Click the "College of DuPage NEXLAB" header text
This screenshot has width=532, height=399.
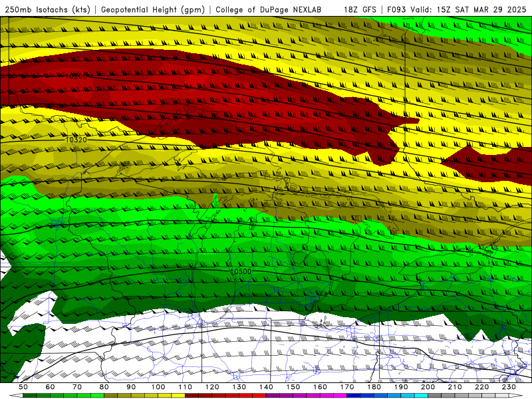coord(268,9)
